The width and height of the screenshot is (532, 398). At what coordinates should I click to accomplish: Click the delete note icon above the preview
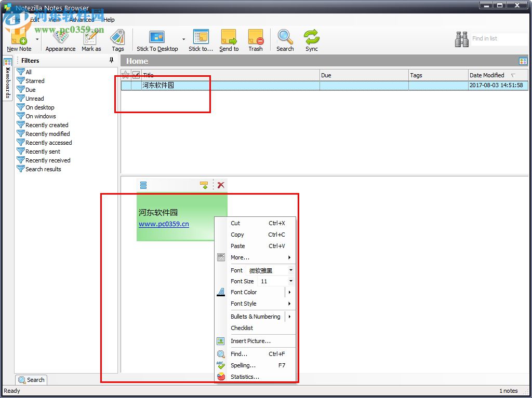pyautogui.click(x=220, y=185)
